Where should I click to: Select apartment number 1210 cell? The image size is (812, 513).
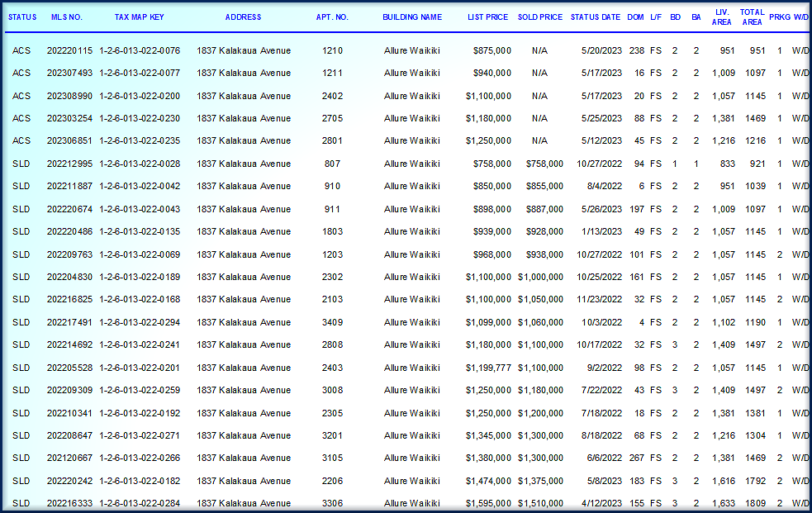point(332,50)
